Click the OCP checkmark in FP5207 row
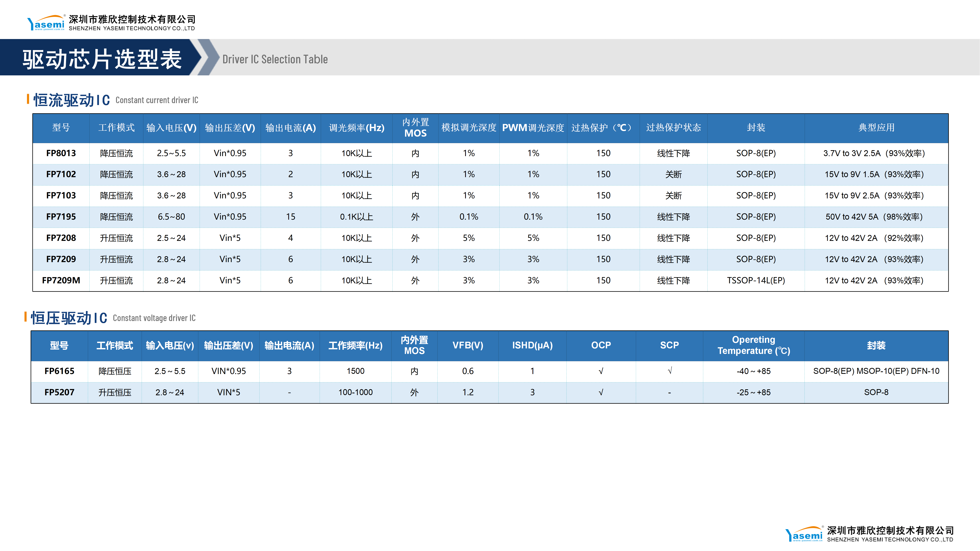This screenshot has width=980, height=551. click(601, 392)
